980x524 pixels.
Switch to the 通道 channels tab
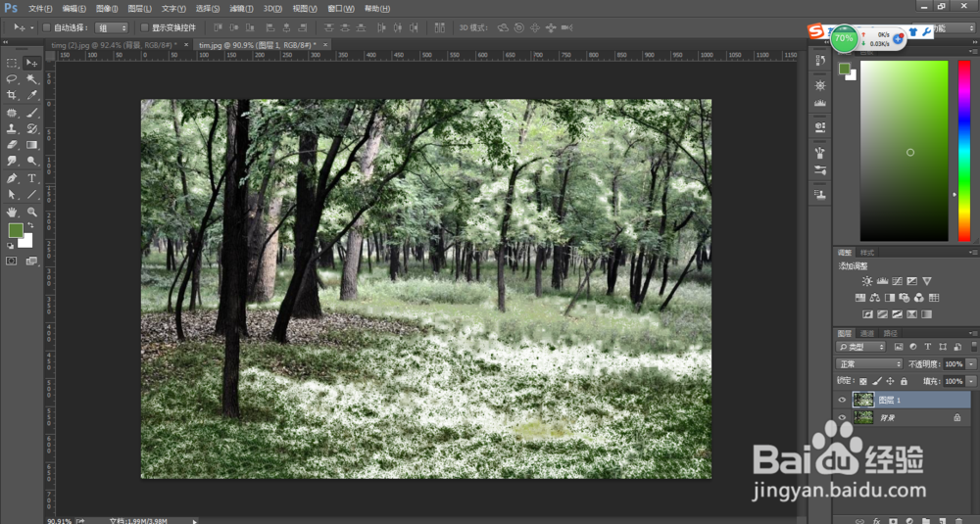point(867,334)
